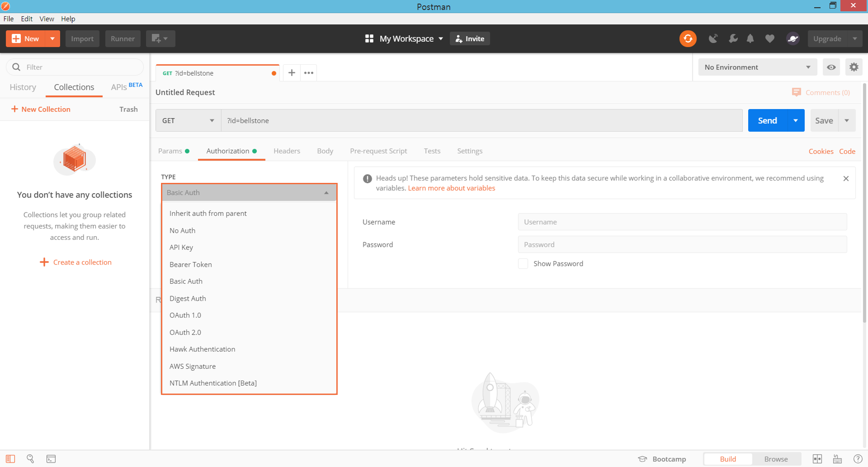Viewport: 868px width, 467px height.
Task: Click the sync status icon
Action: pos(688,39)
